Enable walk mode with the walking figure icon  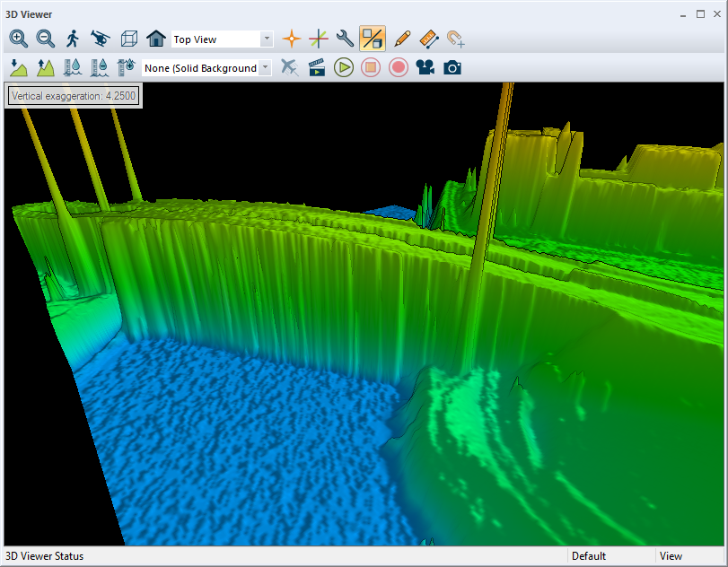click(x=73, y=39)
